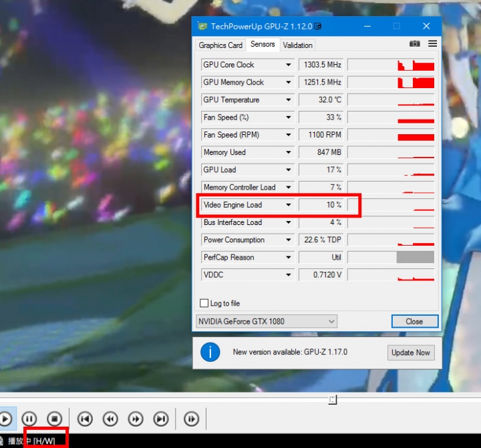Open the VDDC sensor dropdown
The image size is (481, 448).
click(289, 275)
